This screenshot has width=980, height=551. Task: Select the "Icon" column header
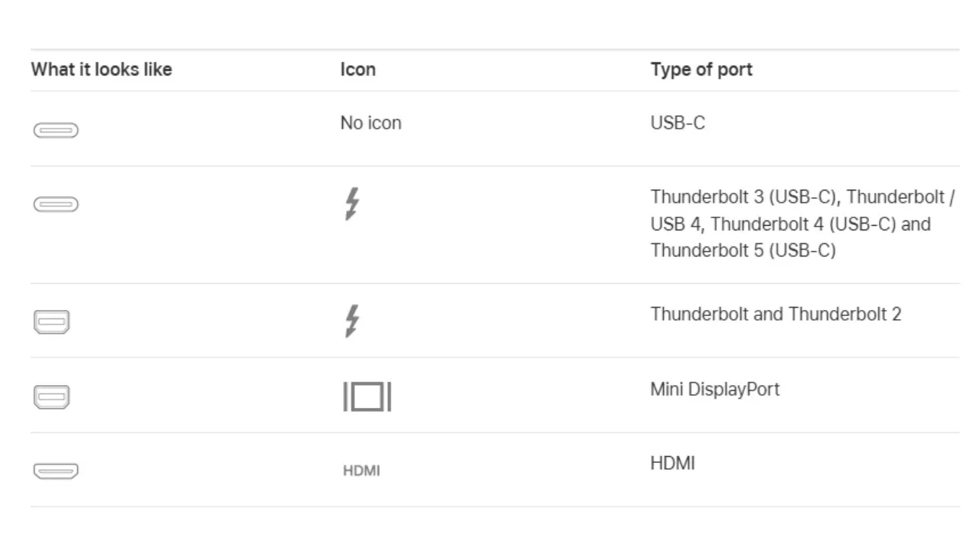[x=358, y=70]
